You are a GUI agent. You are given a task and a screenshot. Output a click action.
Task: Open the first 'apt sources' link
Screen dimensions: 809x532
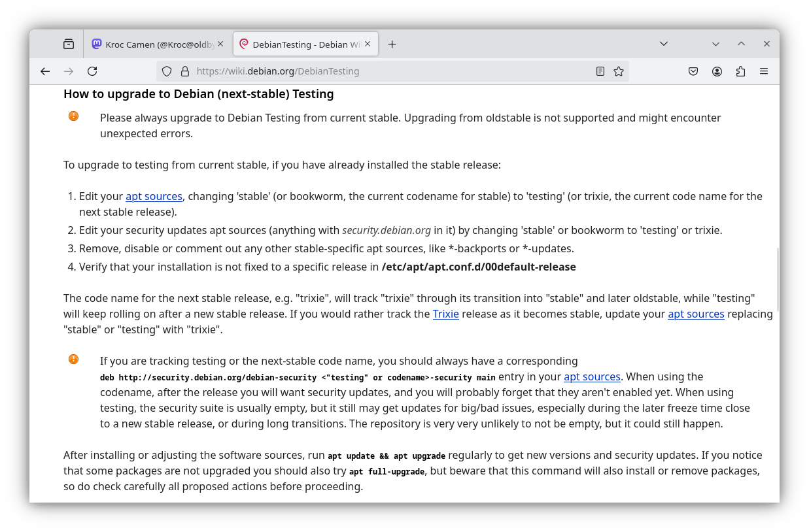pyautogui.click(x=154, y=196)
